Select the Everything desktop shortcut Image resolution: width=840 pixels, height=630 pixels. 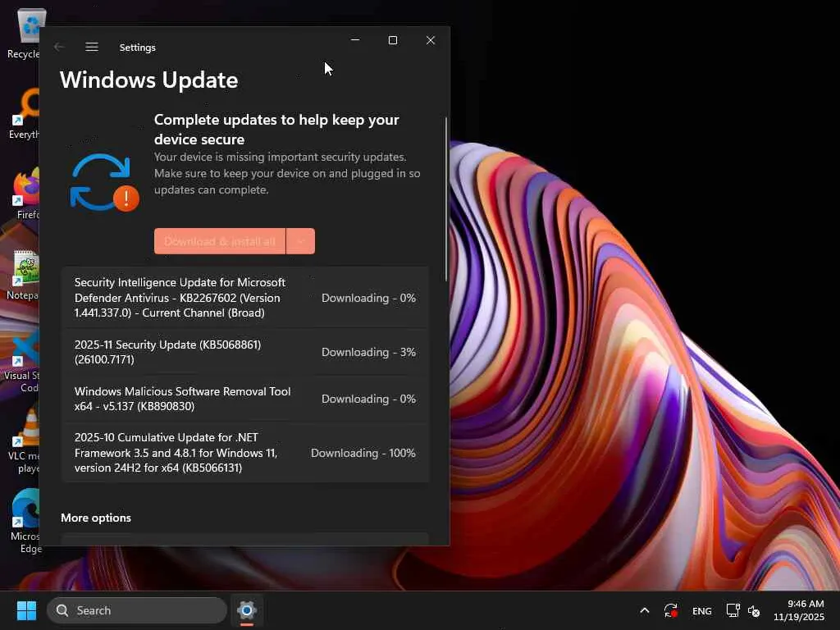tap(25, 114)
